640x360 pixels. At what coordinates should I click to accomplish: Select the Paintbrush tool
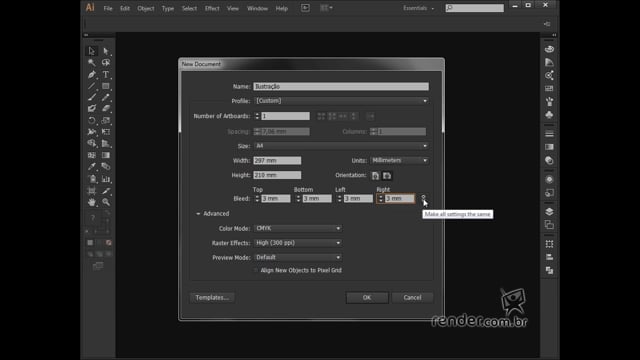pyautogui.click(x=91, y=97)
